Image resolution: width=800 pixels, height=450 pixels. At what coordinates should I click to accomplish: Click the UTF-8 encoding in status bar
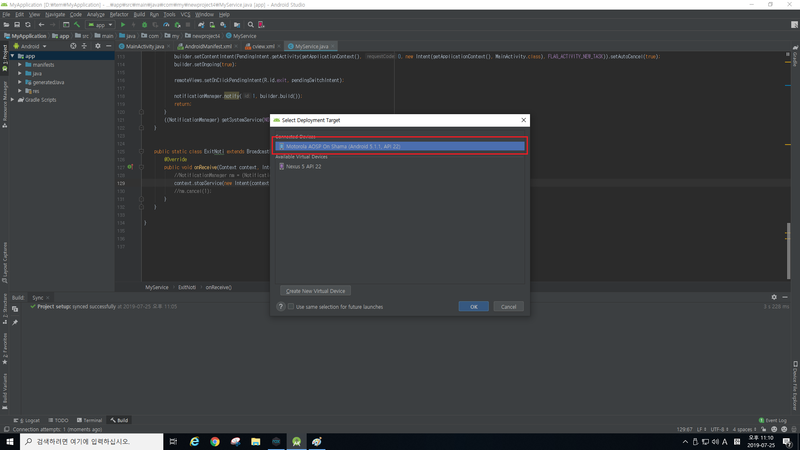719,429
